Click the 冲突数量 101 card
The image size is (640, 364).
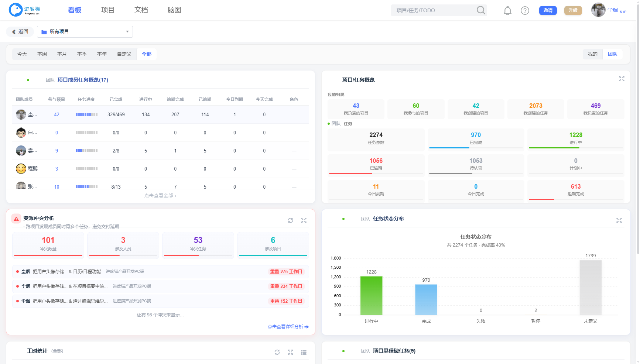[x=48, y=245]
